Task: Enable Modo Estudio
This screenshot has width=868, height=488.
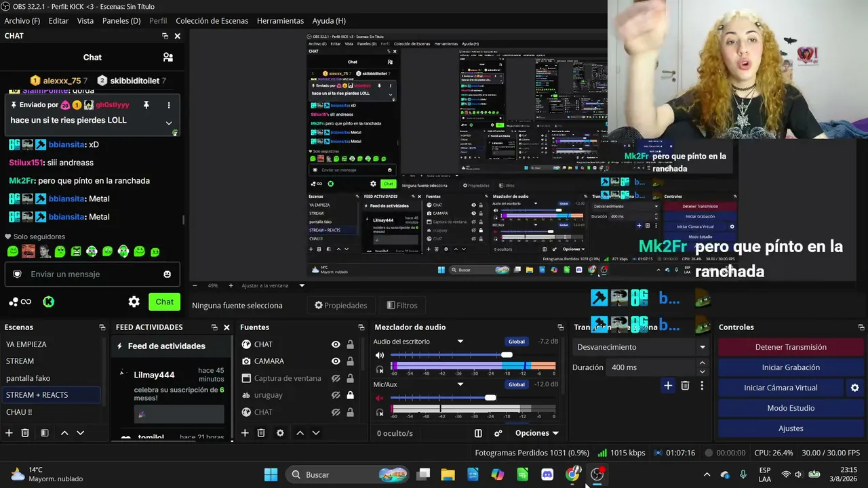Action: (791, 408)
